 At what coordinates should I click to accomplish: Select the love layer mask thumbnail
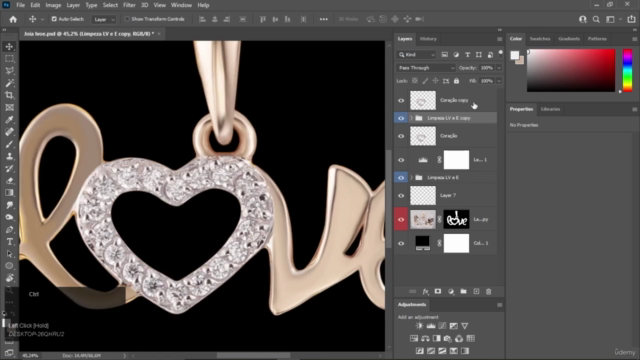(x=456, y=220)
